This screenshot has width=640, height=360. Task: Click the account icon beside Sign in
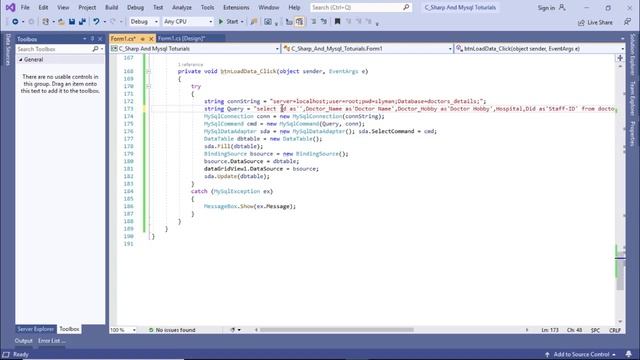[562, 7]
